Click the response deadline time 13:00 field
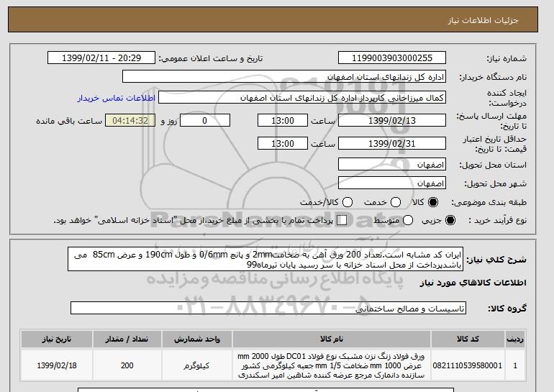554x392 pixels. click(x=283, y=120)
